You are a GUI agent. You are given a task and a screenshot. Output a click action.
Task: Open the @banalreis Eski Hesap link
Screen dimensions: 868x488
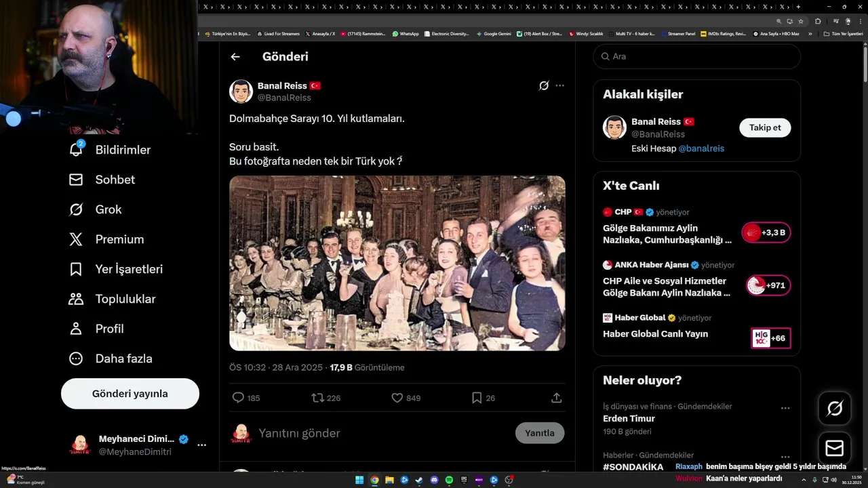pyautogui.click(x=701, y=148)
